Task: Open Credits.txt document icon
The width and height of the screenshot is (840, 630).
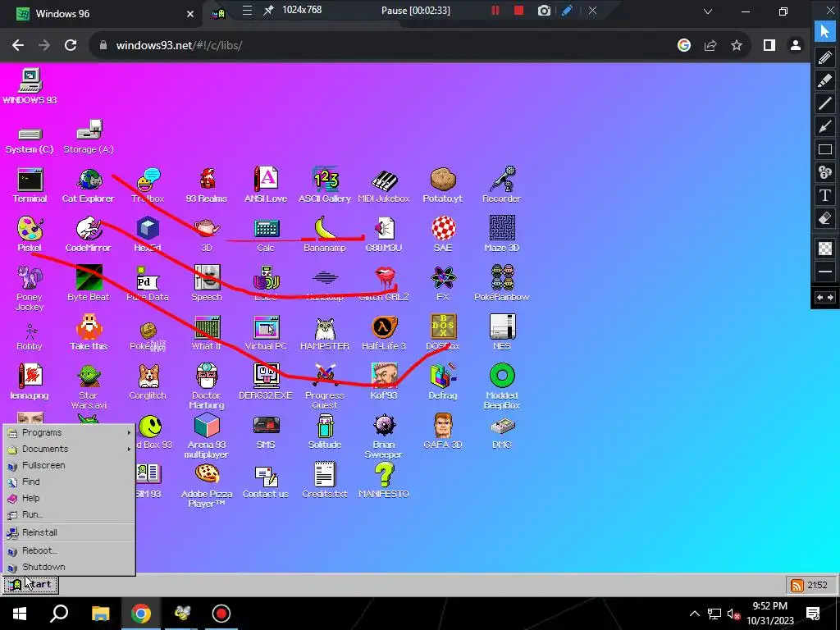Action: [x=325, y=481]
